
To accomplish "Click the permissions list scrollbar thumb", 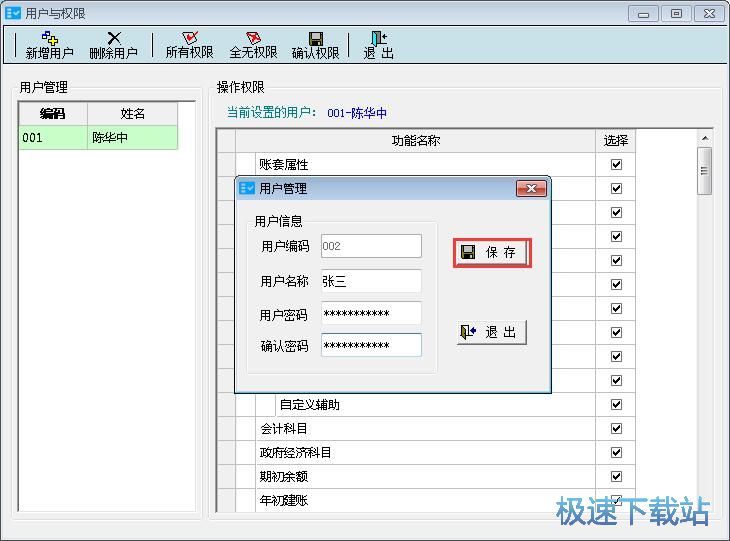I will click(x=705, y=171).
